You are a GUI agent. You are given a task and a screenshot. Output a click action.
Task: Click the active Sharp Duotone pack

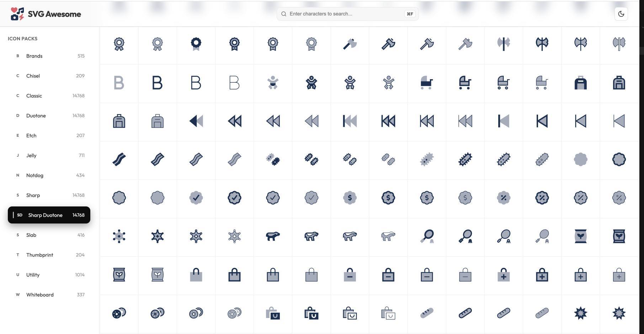(x=49, y=215)
